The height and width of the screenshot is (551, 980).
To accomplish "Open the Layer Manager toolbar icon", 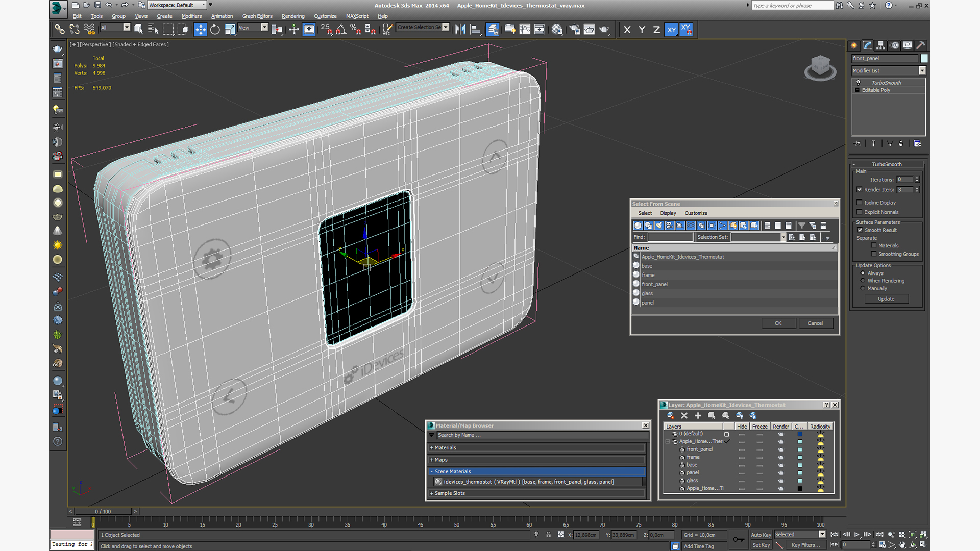I will [x=493, y=30].
